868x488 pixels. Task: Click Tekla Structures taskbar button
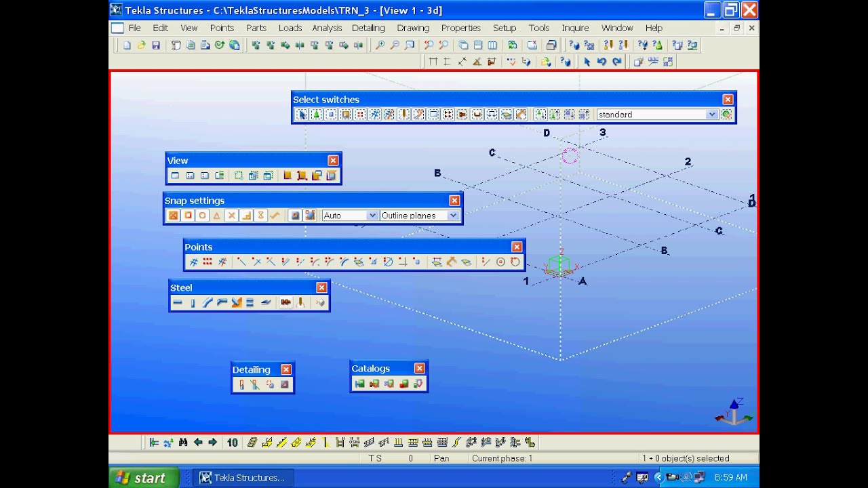click(244, 478)
